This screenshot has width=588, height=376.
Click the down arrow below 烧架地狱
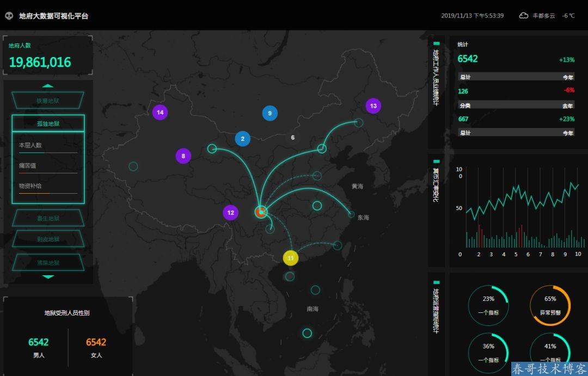click(x=48, y=277)
